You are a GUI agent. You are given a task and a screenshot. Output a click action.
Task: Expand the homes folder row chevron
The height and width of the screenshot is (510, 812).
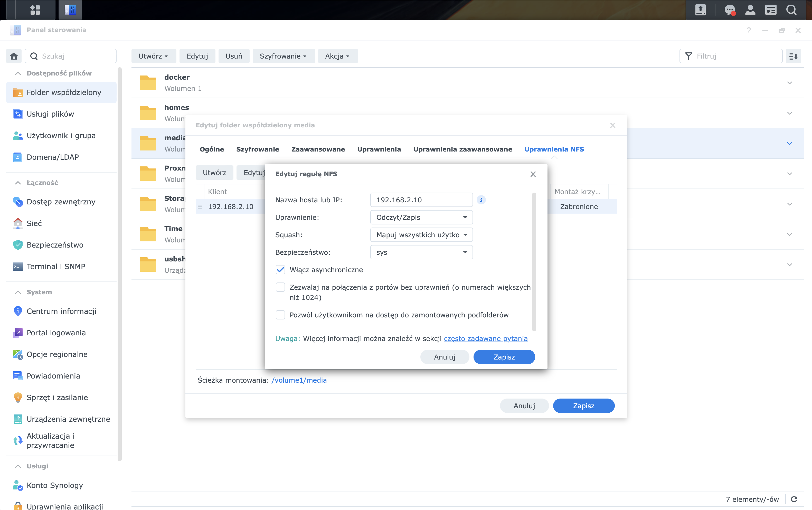point(790,113)
